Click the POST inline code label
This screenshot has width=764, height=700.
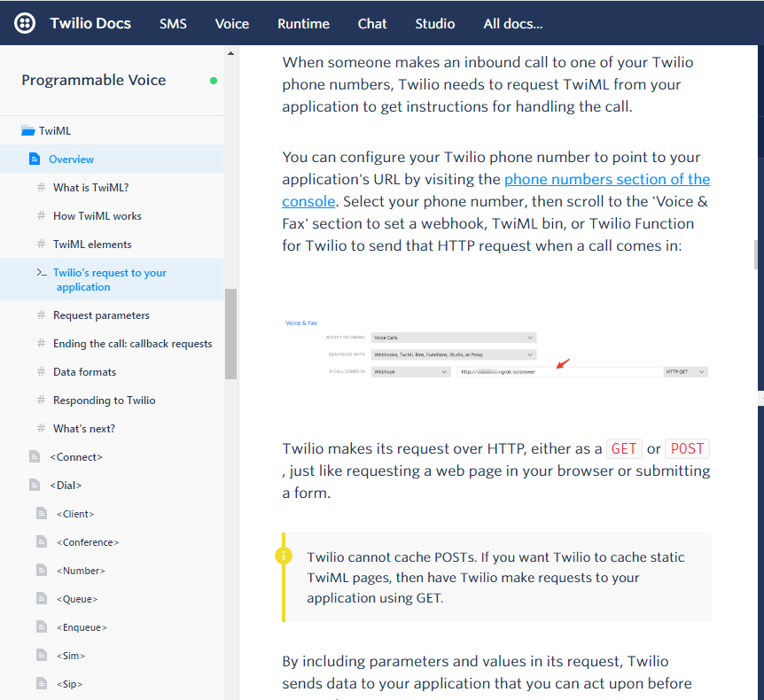click(x=687, y=448)
